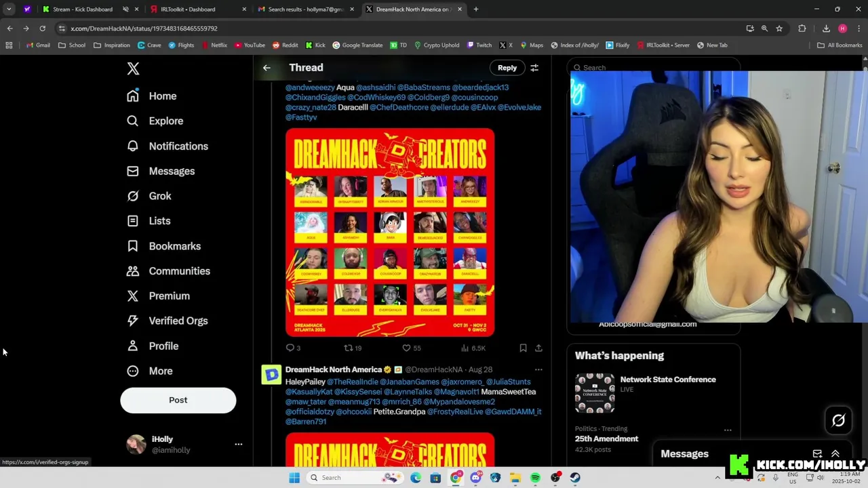Click the @ashsaidhi mention
Viewport: 868px width, 488px height.
click(376, 87)
